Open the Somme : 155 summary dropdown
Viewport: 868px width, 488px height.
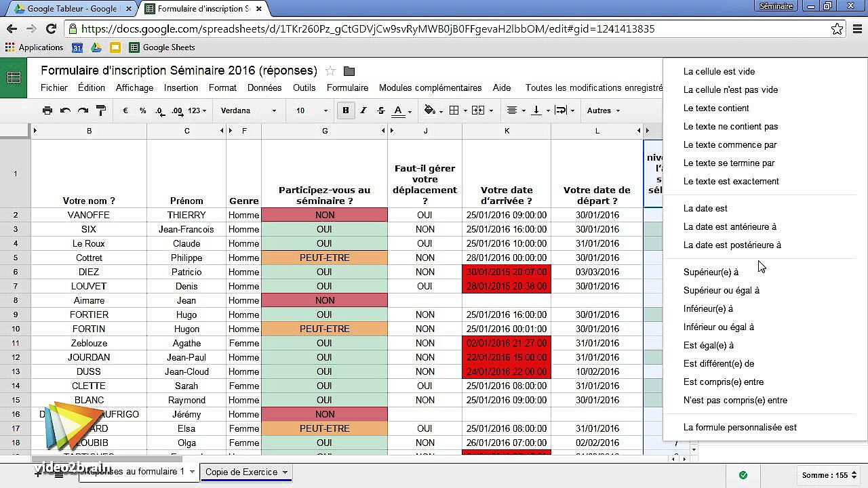coord(829,475)
